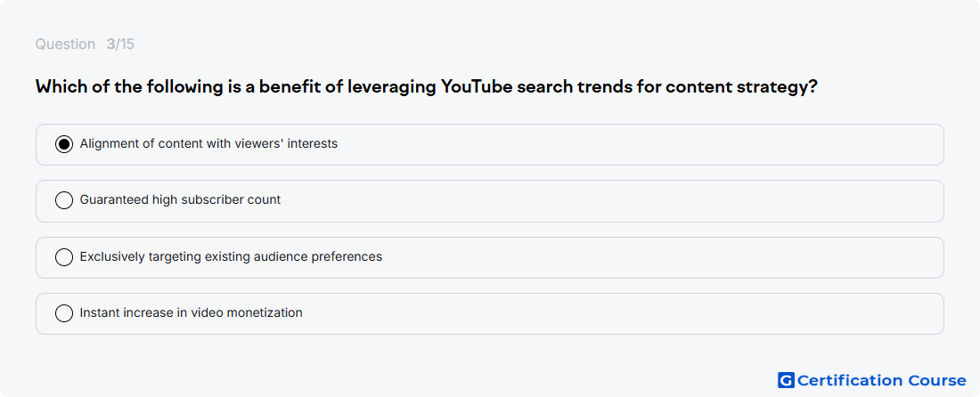Screen dimensions: 980x397
Task: Click the question heading about YouTube search trends
Action: [426, 86]
